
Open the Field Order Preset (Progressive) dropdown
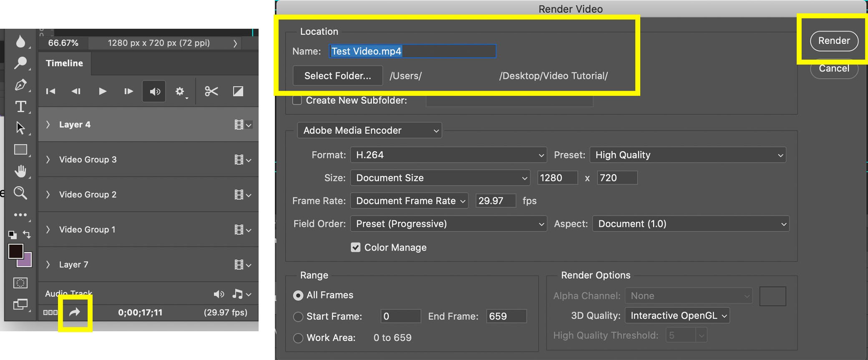pyautogui.click(x=449, y=224)
